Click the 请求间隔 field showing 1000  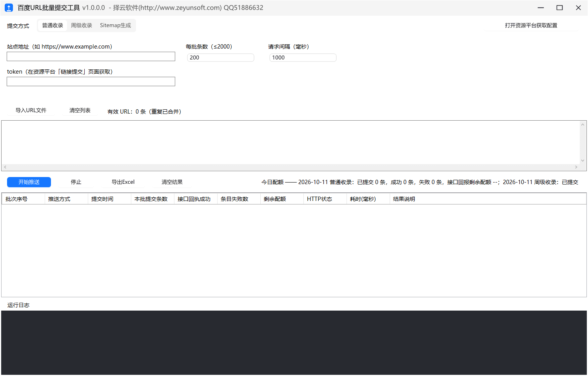pos(303,58)
